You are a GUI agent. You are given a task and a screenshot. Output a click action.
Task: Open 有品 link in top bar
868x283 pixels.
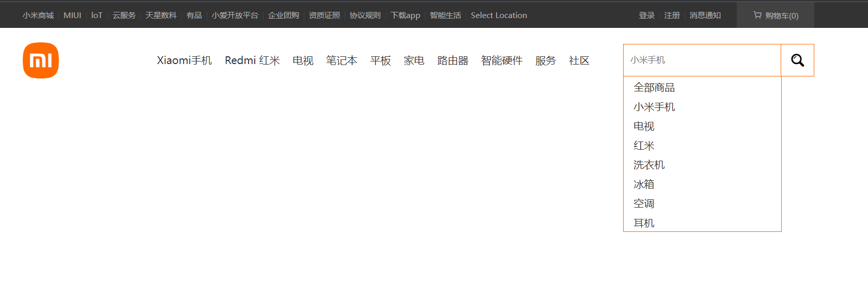coord(194,15)
